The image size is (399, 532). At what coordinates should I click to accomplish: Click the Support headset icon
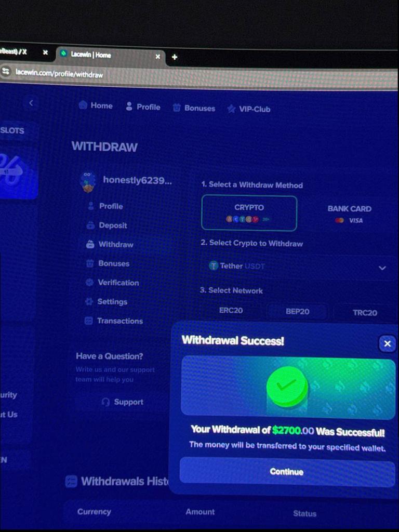pos(105,402)
